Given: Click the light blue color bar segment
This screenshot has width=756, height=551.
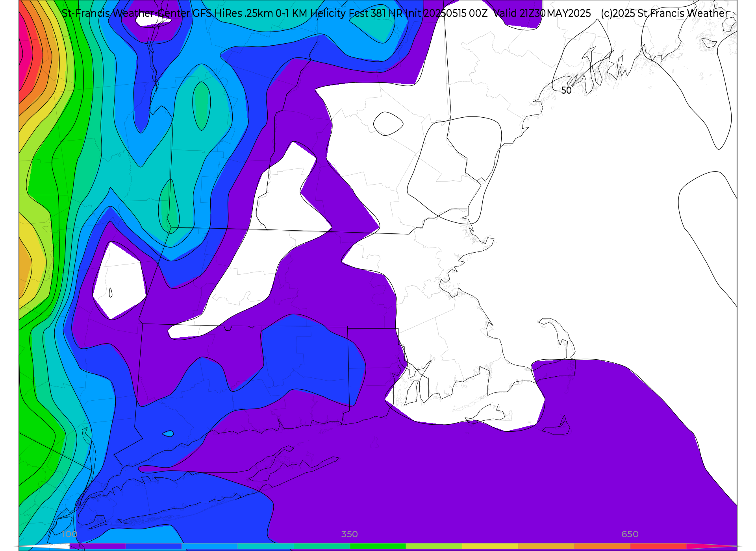Looking at the screenshot, I should tap(210, 546).
